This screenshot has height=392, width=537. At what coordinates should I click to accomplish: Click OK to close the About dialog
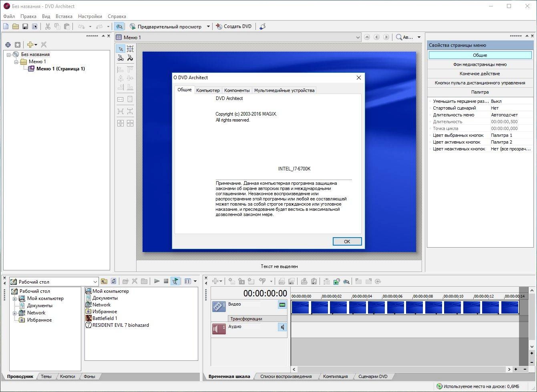click(x=347, y=241)
